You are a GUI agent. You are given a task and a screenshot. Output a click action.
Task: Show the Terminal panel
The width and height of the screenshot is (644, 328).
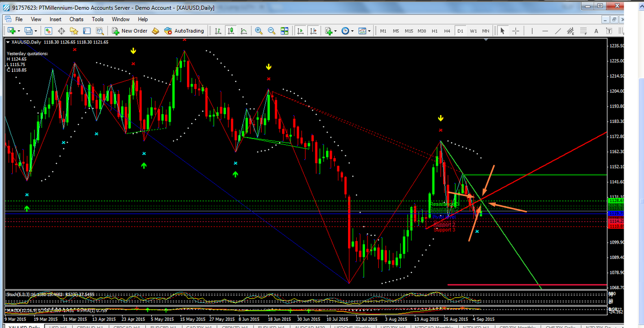coord(86,31)
